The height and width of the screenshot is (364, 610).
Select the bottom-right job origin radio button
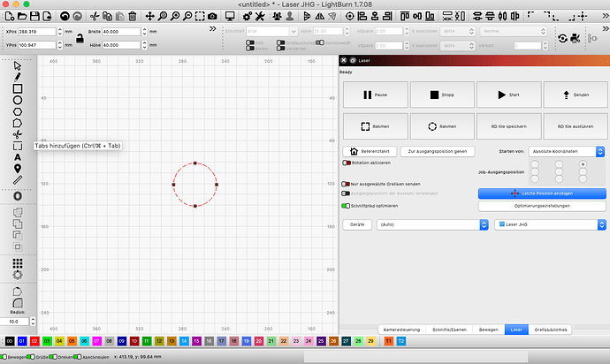tap(583, 179)
